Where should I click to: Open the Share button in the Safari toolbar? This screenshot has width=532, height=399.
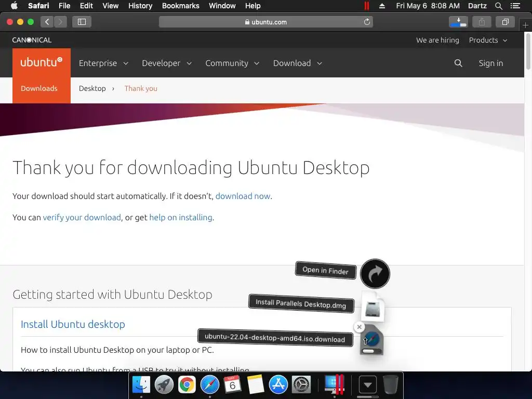(x=482, y=22)
